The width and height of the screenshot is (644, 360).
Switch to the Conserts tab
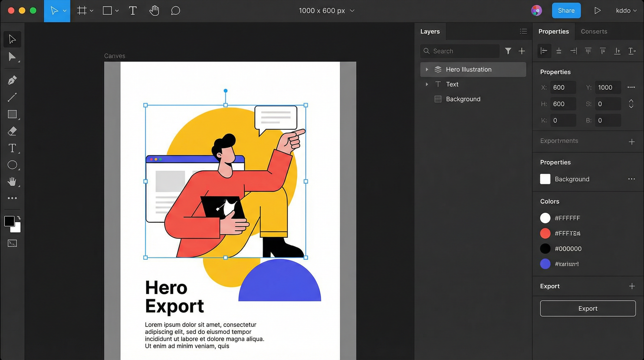click(594, 32)
